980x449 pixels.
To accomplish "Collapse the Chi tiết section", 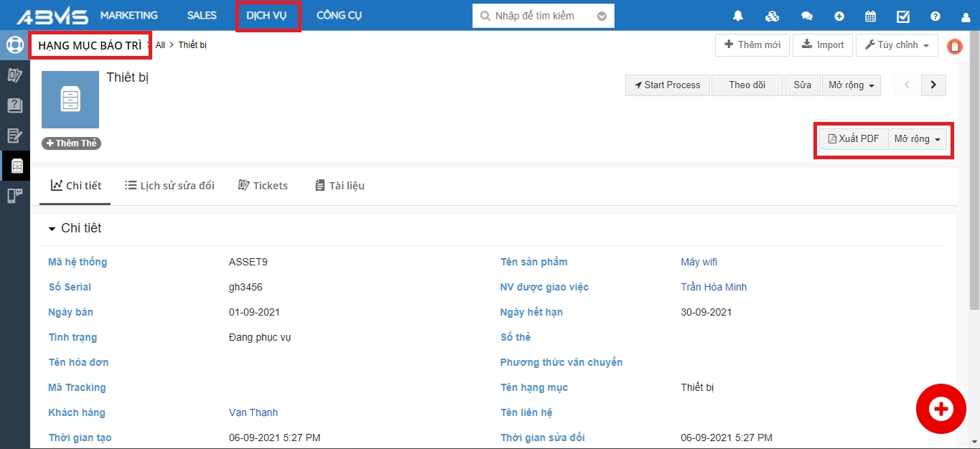I will coord(52,229).
